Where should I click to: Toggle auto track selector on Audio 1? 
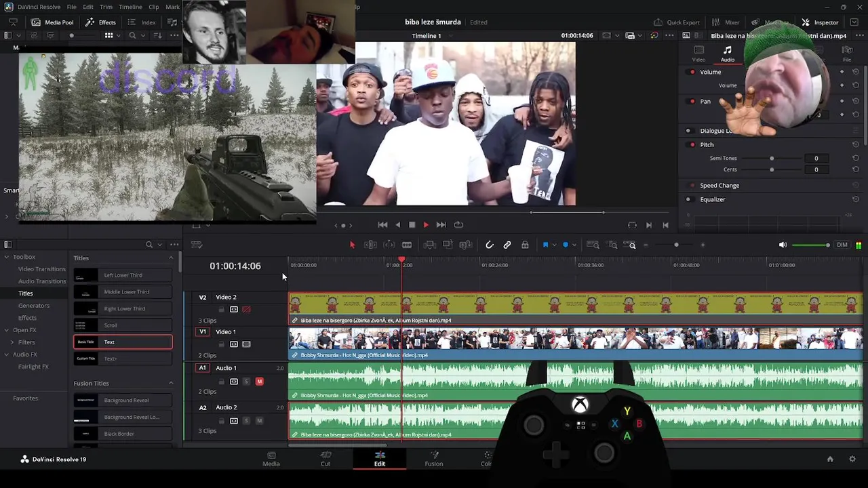point(234,382)
